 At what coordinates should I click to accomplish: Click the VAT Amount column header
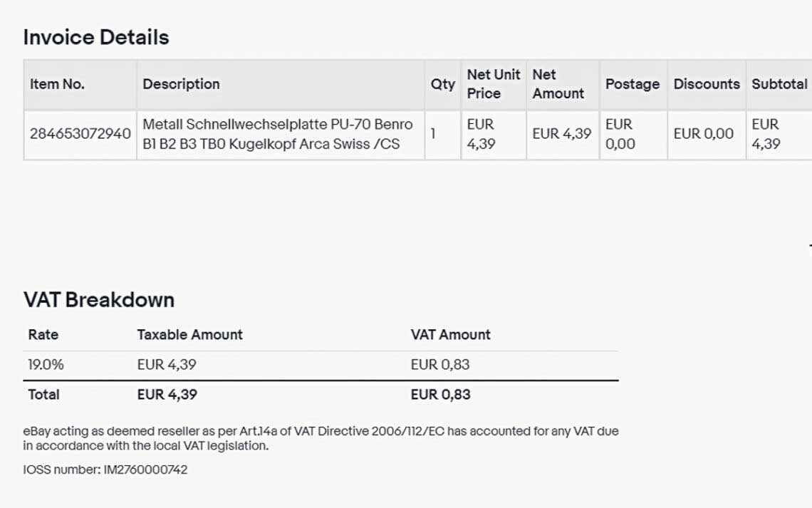click(450, 335)
